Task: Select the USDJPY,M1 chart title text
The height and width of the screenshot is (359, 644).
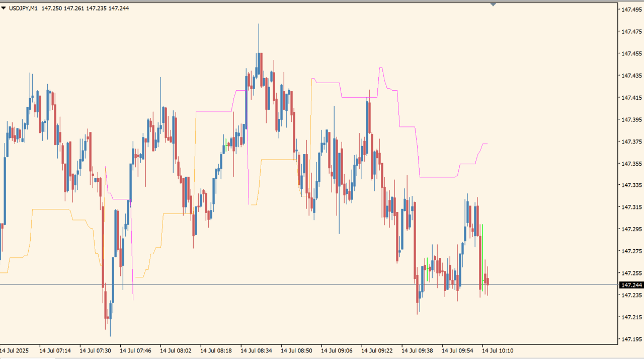Action: click(x=24, y=8)
